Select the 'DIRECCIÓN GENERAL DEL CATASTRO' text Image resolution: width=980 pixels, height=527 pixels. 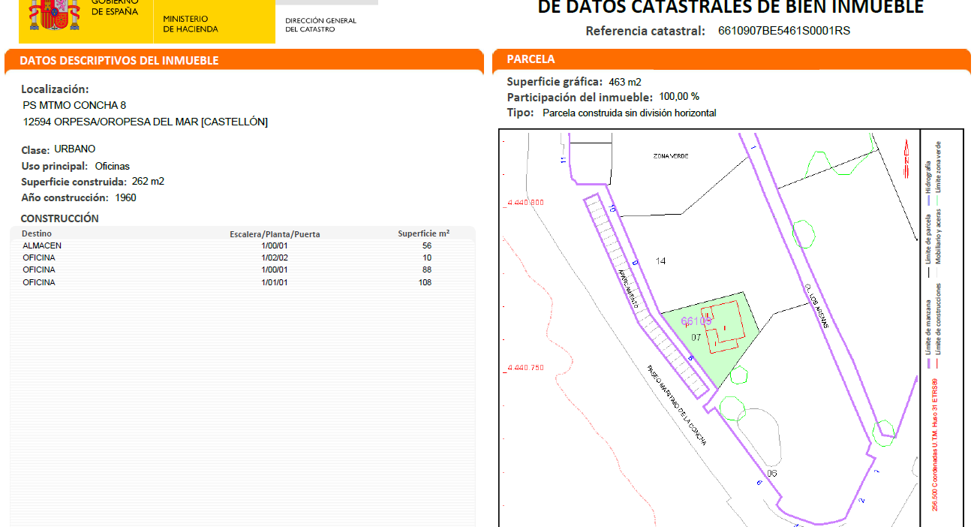tap(321, 25)
